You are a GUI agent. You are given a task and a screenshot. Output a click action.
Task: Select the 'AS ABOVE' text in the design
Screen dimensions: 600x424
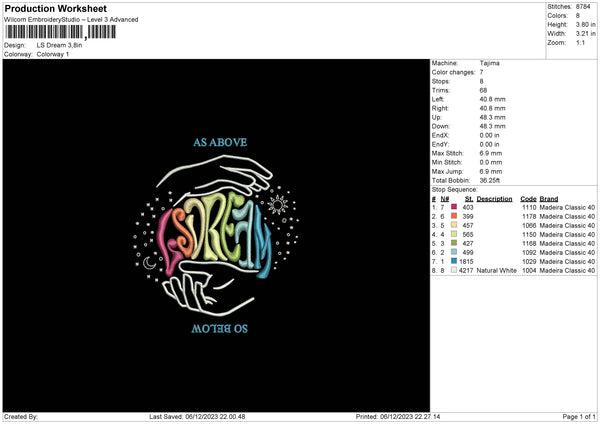[x=220, y=142]
